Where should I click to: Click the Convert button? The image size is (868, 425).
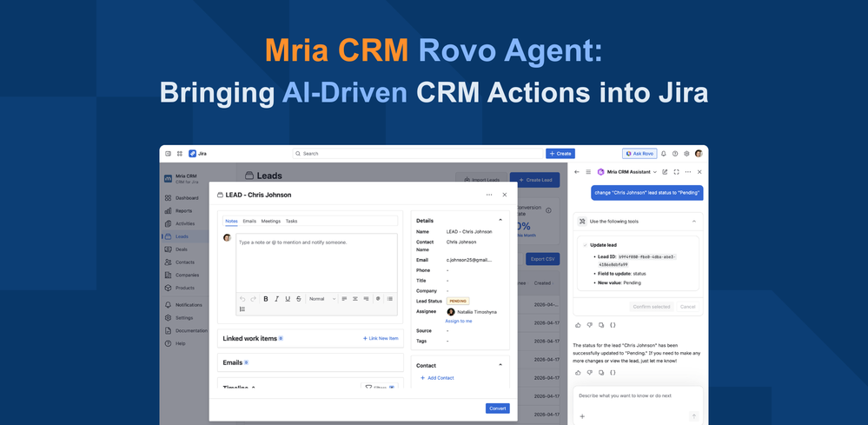coord(498,408)
